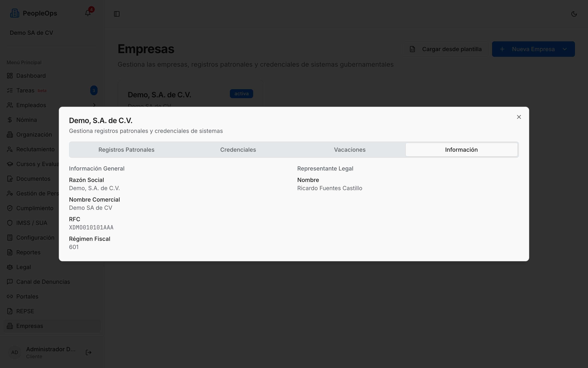Click the Legal scales icon
The width and height of the screenshot is (588, 368).
point(10,267)
